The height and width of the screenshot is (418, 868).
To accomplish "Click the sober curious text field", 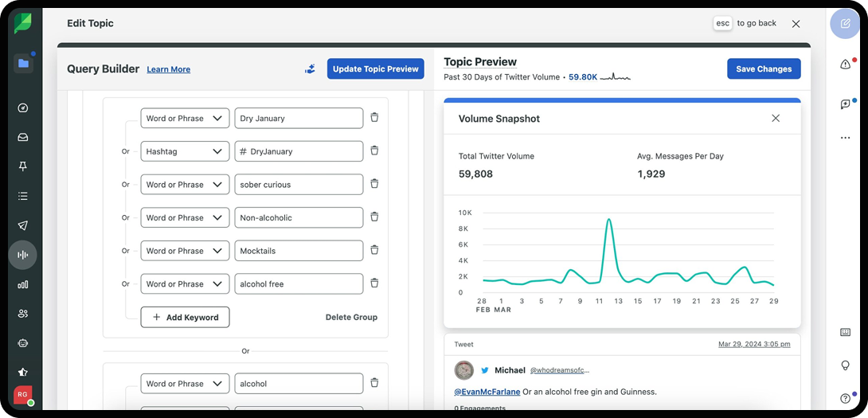I will coord(299,185).
